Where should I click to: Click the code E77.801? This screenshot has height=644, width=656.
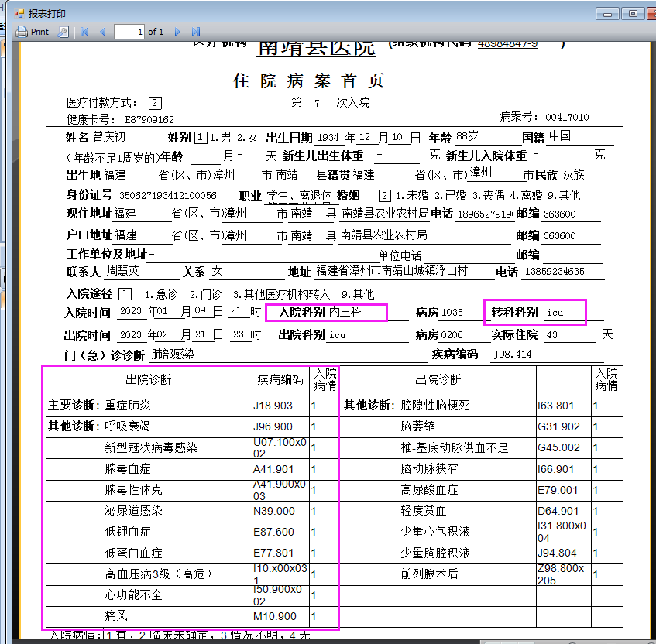(273, 553)
